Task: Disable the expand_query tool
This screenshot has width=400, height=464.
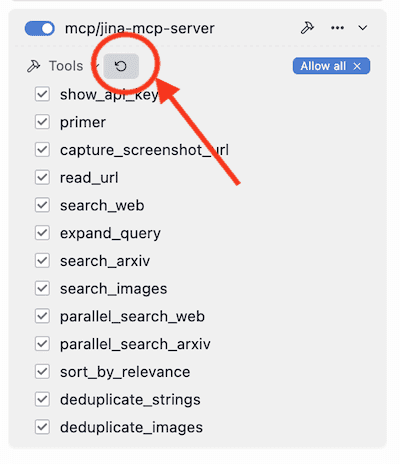Action: pyautogui.click(x=42, y=233)
